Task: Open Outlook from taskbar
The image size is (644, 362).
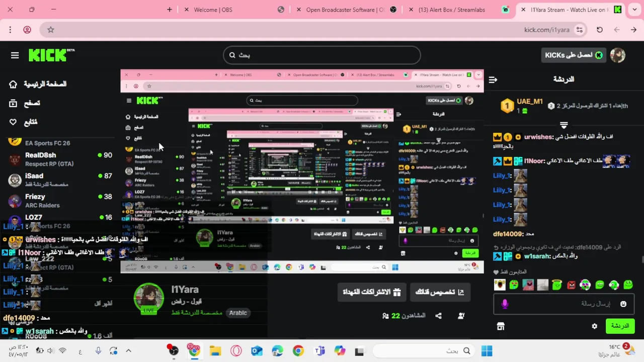Action: pos(257,351)
